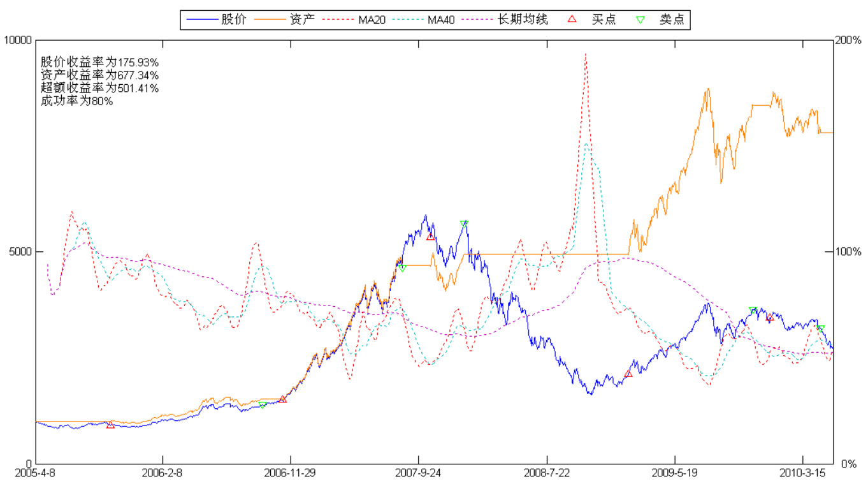Click the red 买点 triangle in the legend
The height and width of the screenshot is (486, 868).
click(572, 20)
